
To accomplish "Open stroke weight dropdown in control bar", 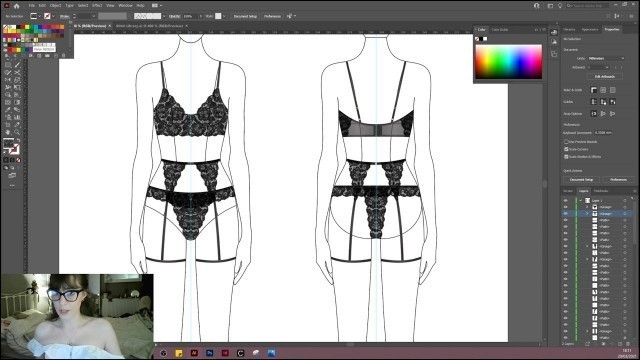I will pos(93,16).
